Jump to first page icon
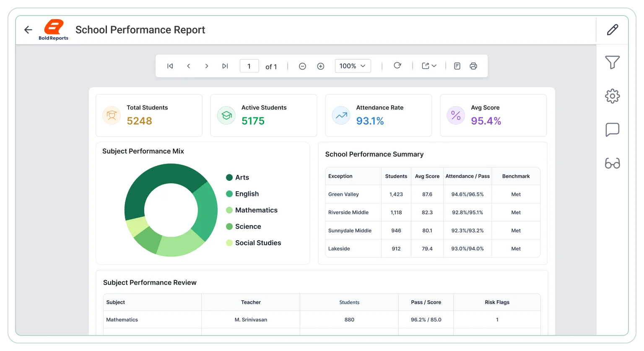The height and width of the screenshot is (351, 644). click(170, 66)
